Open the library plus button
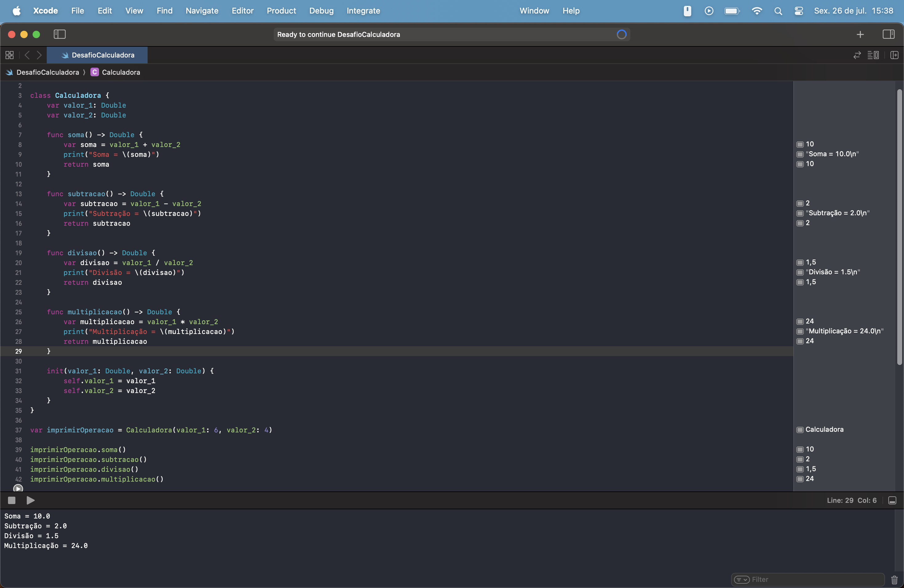This screenshot has height=588, width=904. [860, 34]
